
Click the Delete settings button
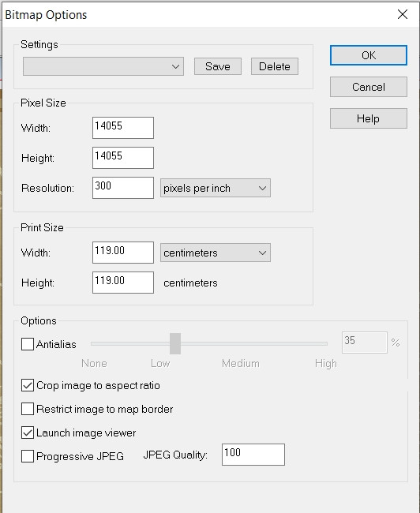(x=275, y=66)
